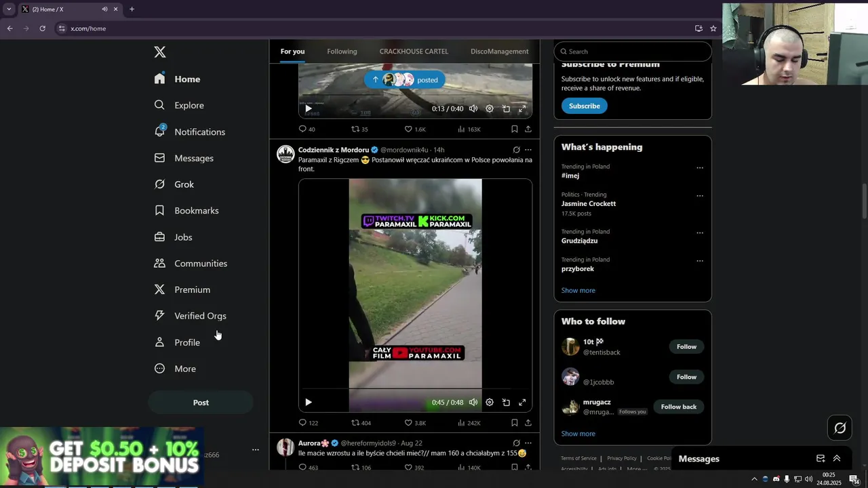The image size is (868, 488).
Task: Open more options on Codziennik z Mordoru post
Action: coord(528,150)
